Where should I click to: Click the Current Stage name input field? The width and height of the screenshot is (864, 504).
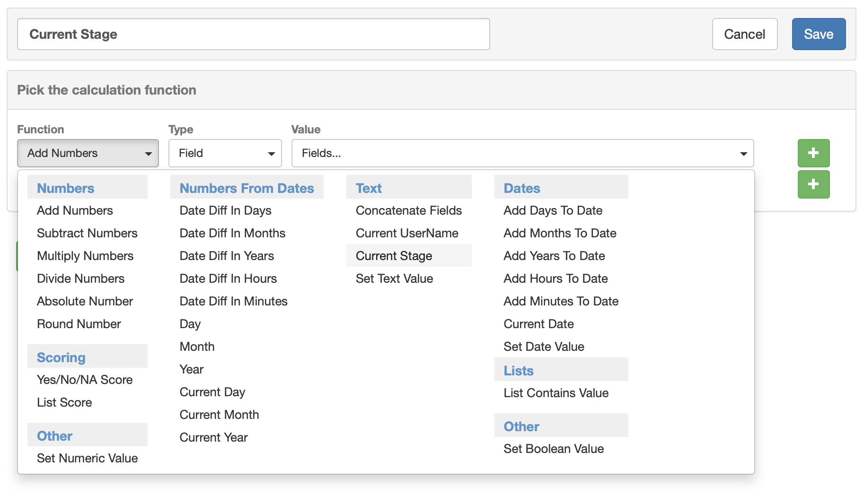[x=253, y=34]
